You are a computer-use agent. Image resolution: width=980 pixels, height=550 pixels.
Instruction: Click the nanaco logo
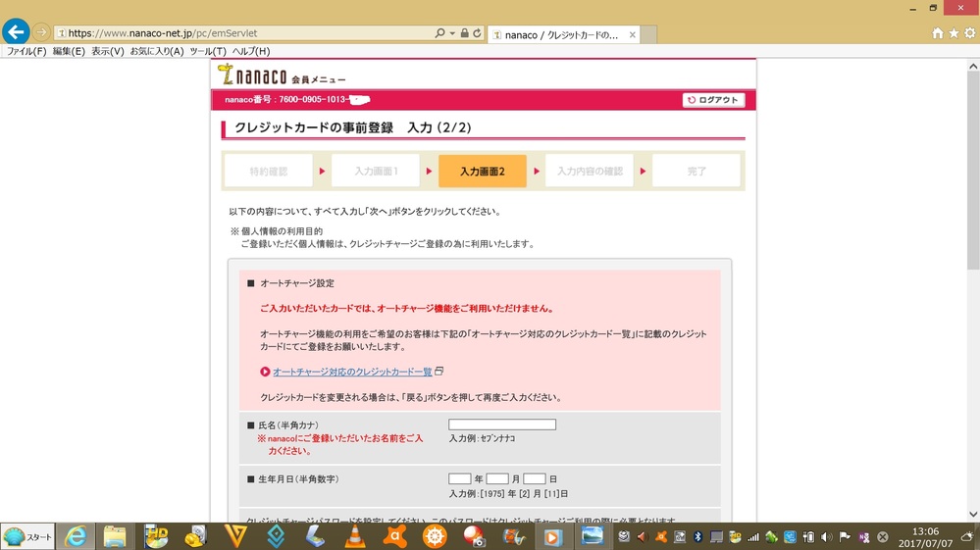[252, 75]
